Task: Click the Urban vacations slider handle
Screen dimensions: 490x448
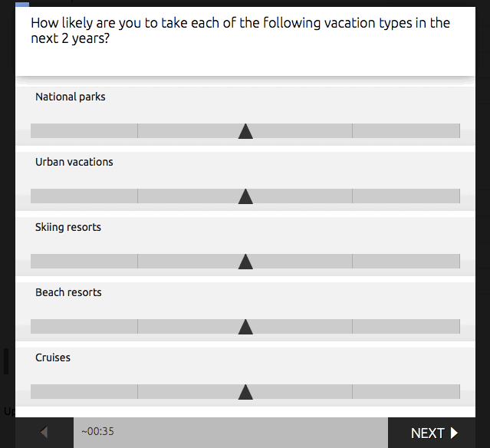Action: click(245, 196)
